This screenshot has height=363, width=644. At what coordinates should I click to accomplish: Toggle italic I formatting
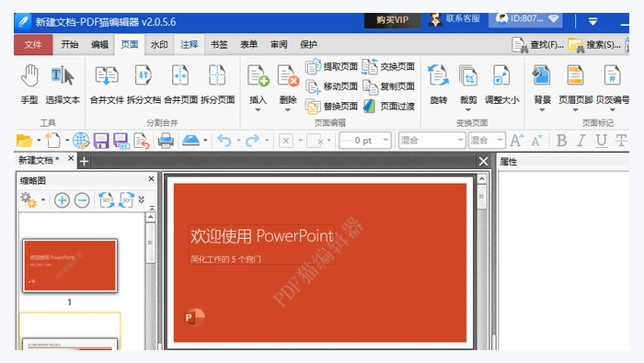581,141
